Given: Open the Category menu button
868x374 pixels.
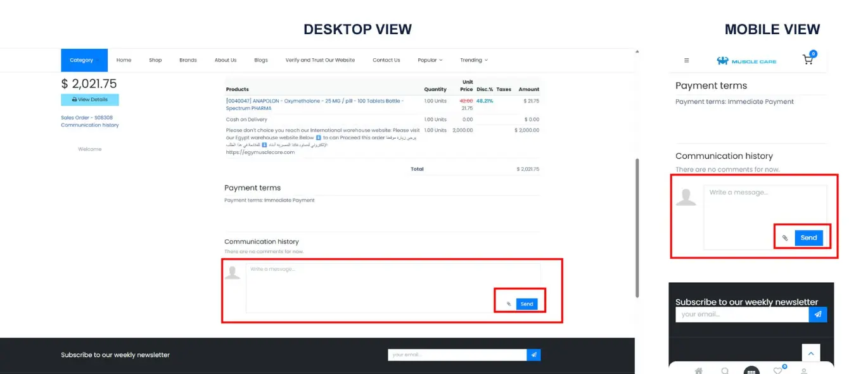Looking at the screenshot, I should click(82, 60).
